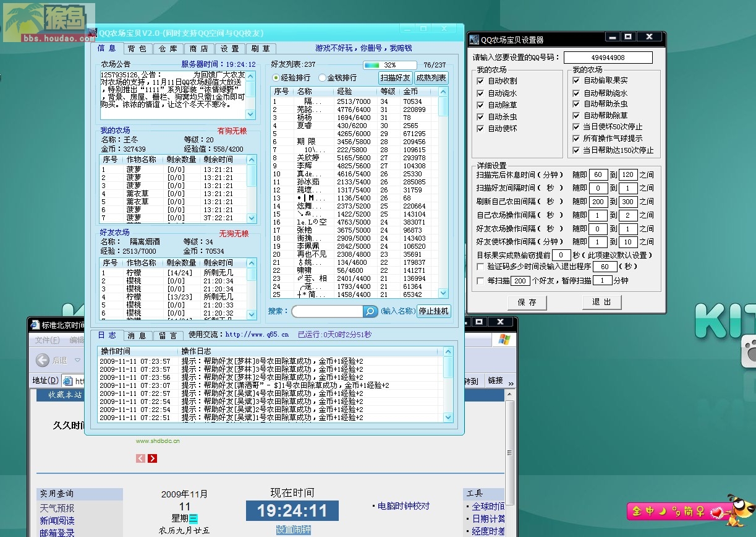Click the 游戏不好玩，你删号，我赔钱 text

pos(363,48)
